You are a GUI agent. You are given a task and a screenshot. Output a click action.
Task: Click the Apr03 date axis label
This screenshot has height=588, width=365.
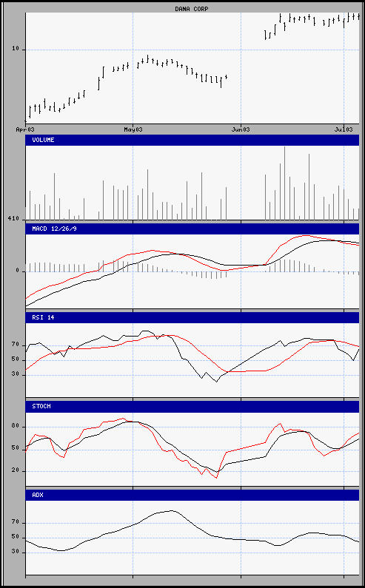25,129
